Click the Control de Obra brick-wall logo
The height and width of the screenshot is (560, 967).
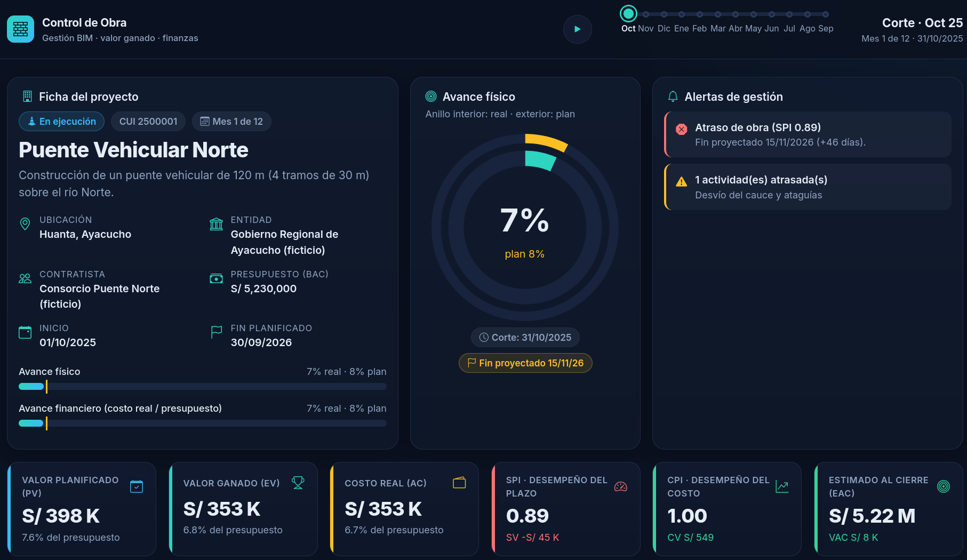(20, 29)
